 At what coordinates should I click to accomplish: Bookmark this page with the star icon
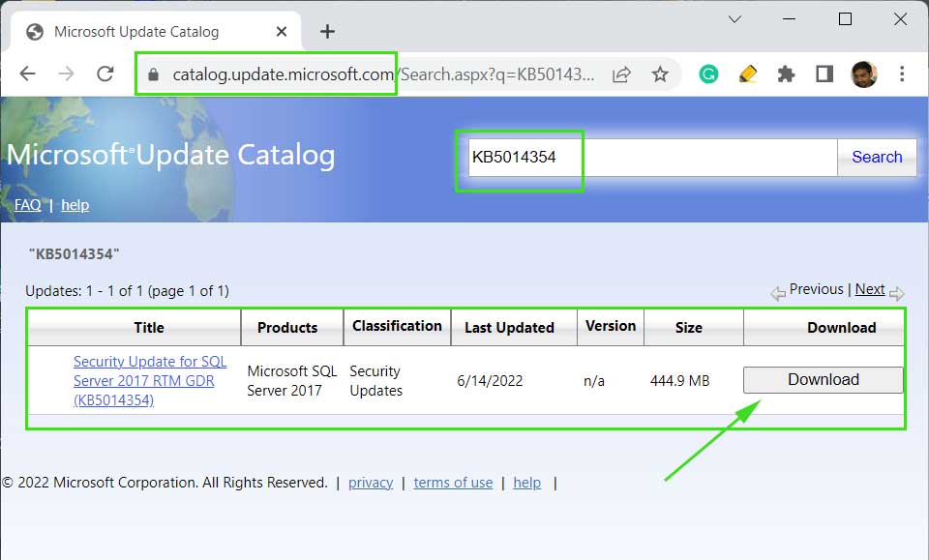660,74
